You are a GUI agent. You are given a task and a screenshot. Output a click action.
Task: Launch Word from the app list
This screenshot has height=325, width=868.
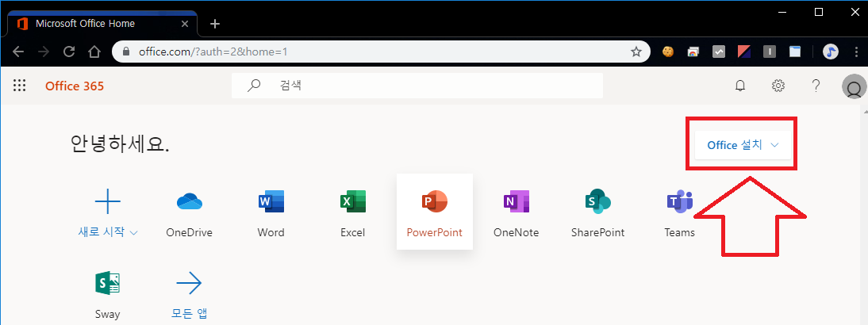point(271,215)
